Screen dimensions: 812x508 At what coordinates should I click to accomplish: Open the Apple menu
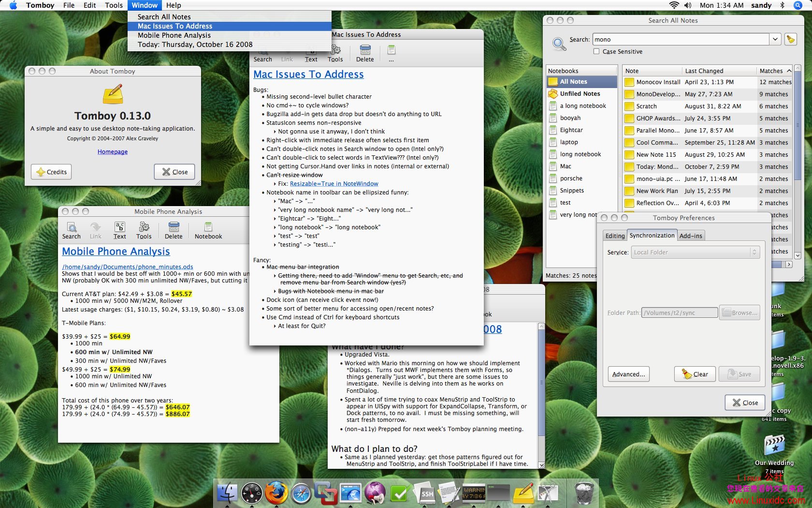(14, 5)
